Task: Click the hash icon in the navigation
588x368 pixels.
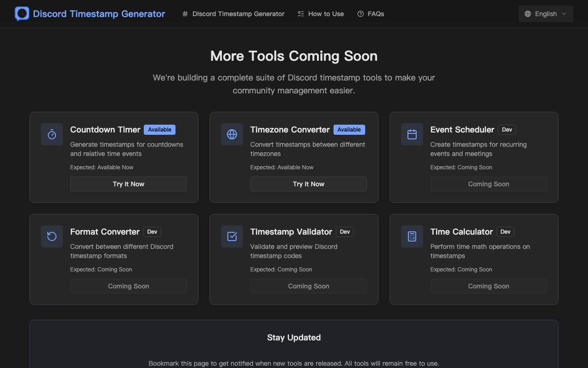Action: pos(185,14)
